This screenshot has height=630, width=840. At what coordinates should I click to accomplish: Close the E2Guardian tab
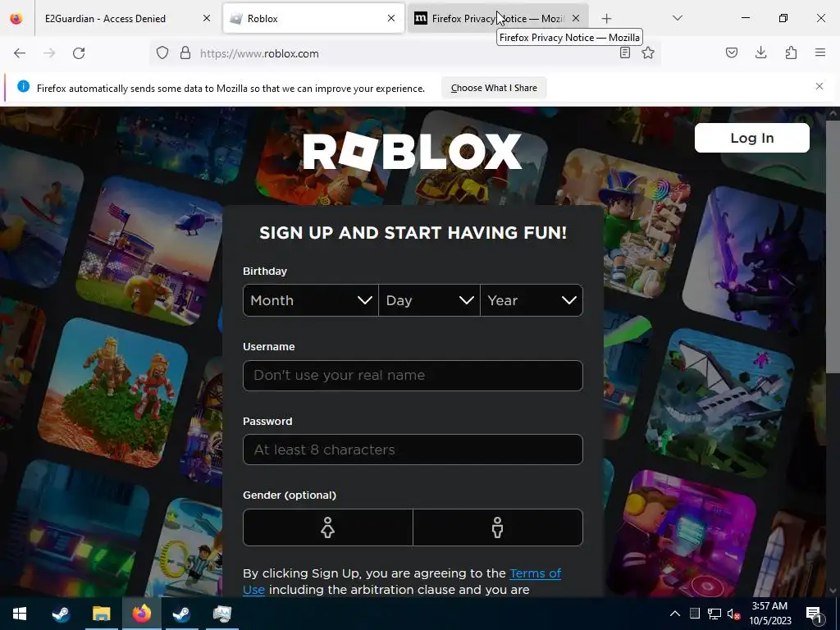[x=207, y=18]
